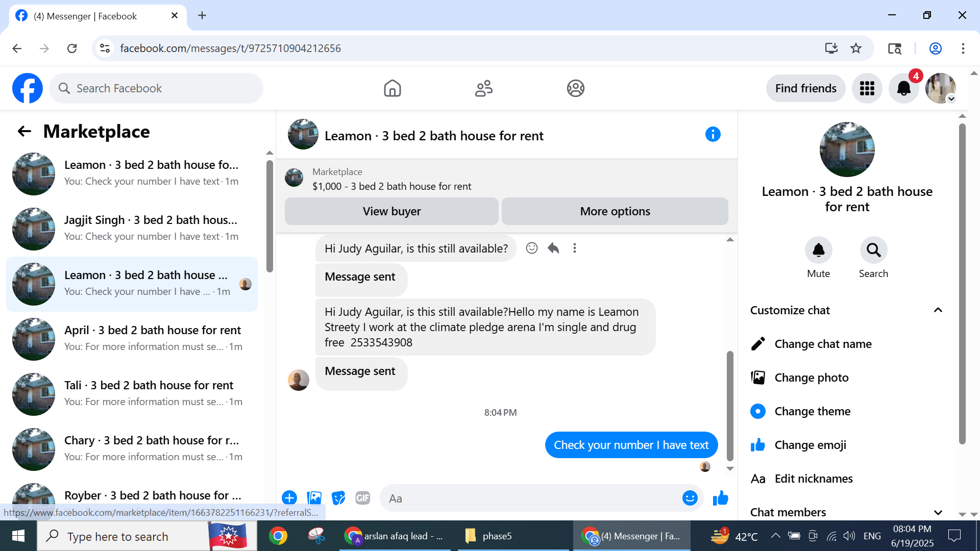The width and height of the screenshot is (980, 551).
Task: Click the Marketplace listing thumbnail in banner
Action: coord(294,178)
